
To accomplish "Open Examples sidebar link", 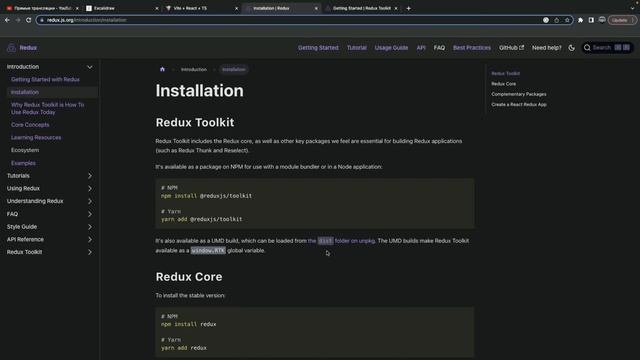I will coord(23,163).
